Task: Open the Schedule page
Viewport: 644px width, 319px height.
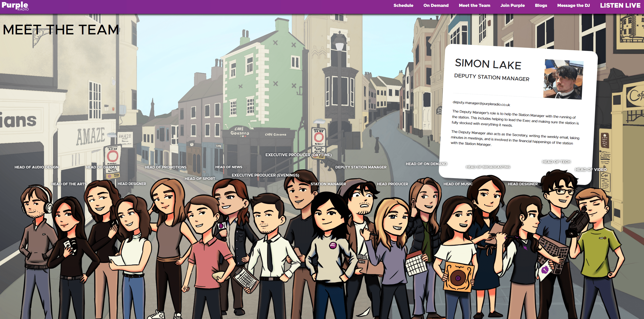Action: [x=403, y=5]
